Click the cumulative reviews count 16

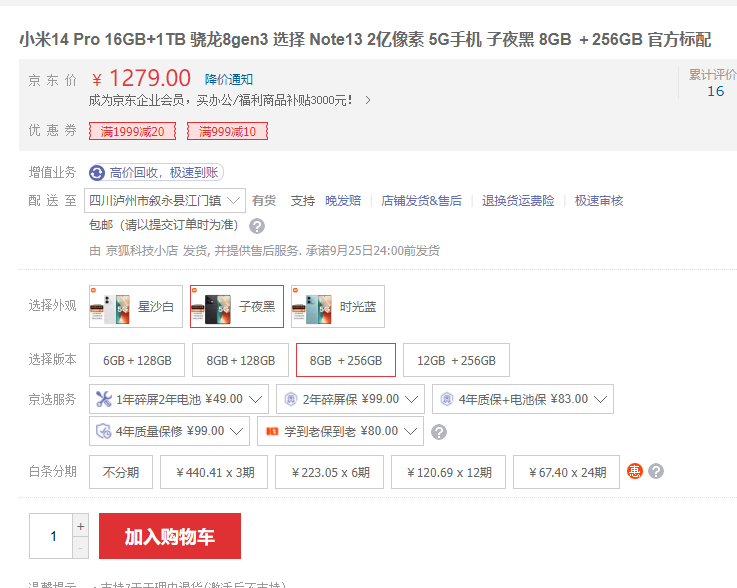(715, 91)
